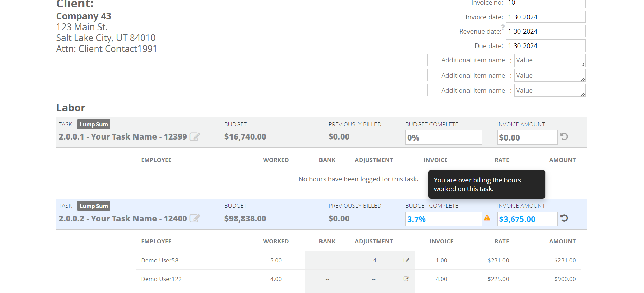Focus the Due date field
This screenshot has height=293, width=644.
pyautogui.click(x=546, y=46)
